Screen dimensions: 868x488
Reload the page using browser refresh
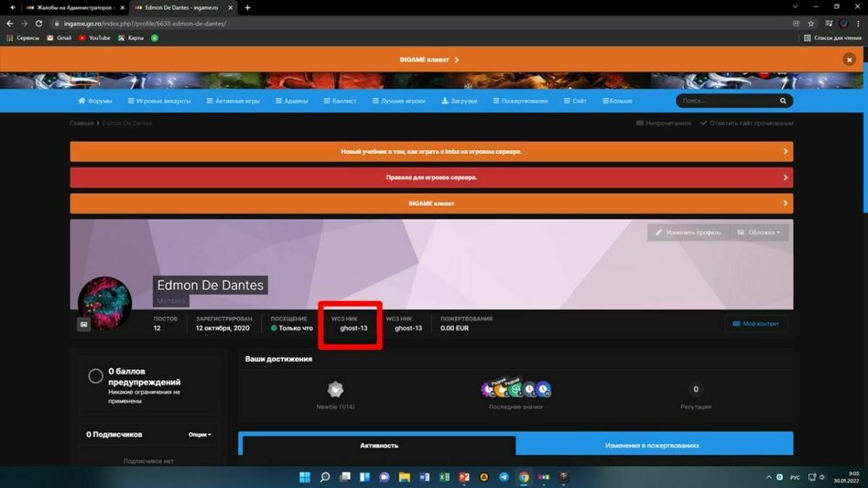pyautogui.click(x=39, y=23)
